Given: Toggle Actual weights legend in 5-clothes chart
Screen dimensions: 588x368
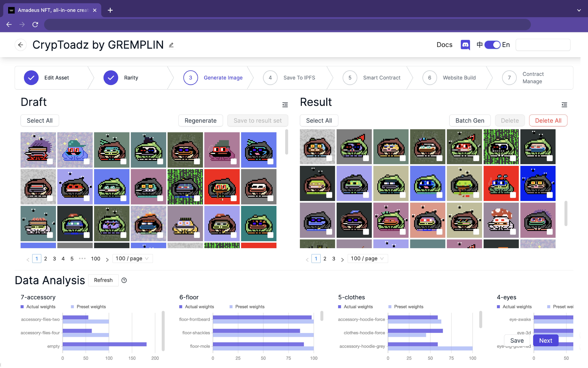Looking at the screenshot, I should [x=355, y=307].
